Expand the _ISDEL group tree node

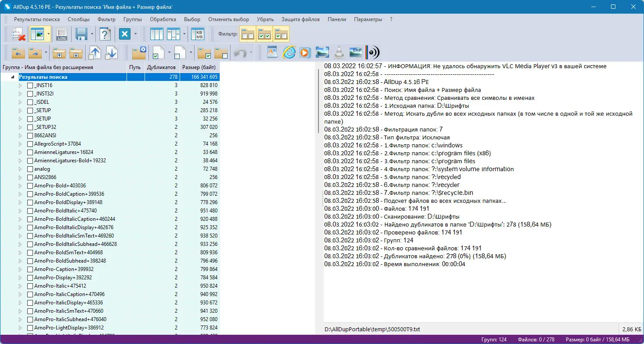(x=20, y=102)
